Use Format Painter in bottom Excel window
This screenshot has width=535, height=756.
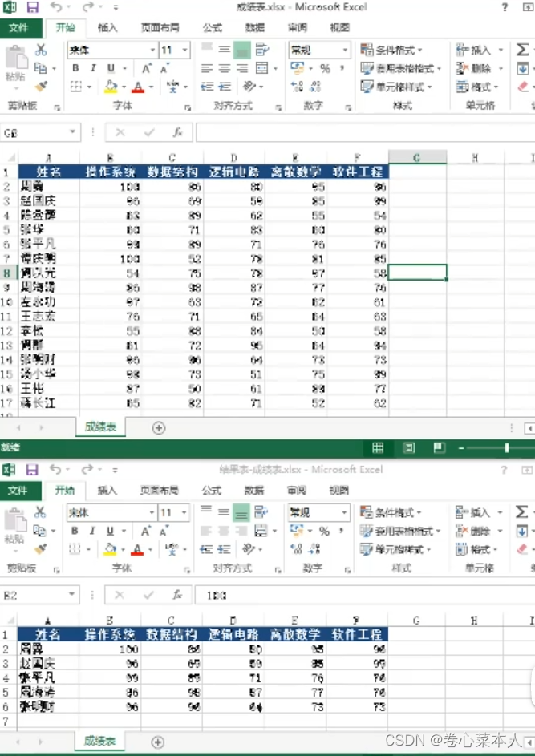tap(41, 549)
